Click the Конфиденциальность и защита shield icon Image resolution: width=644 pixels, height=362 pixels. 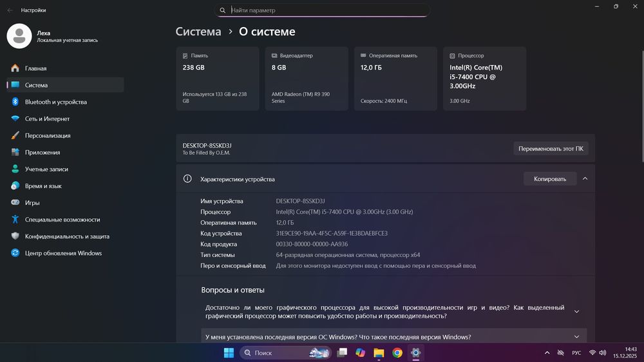[x=15, y=236]
